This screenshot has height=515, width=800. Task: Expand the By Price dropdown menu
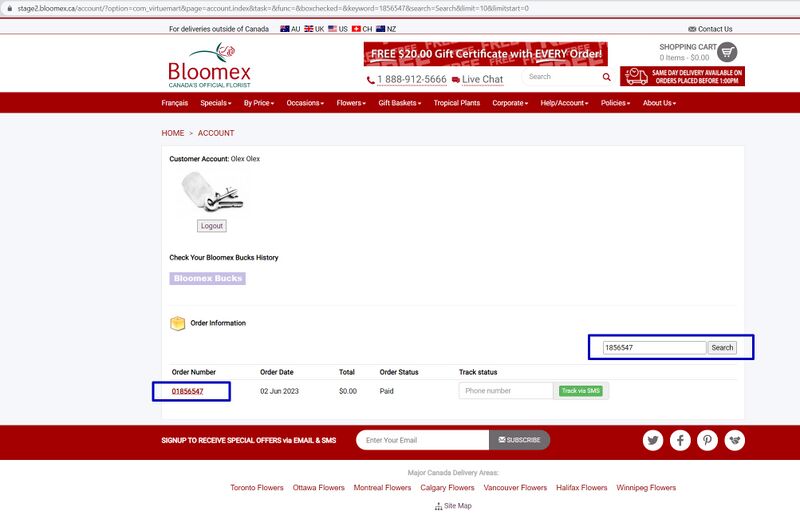coord(259,103)
